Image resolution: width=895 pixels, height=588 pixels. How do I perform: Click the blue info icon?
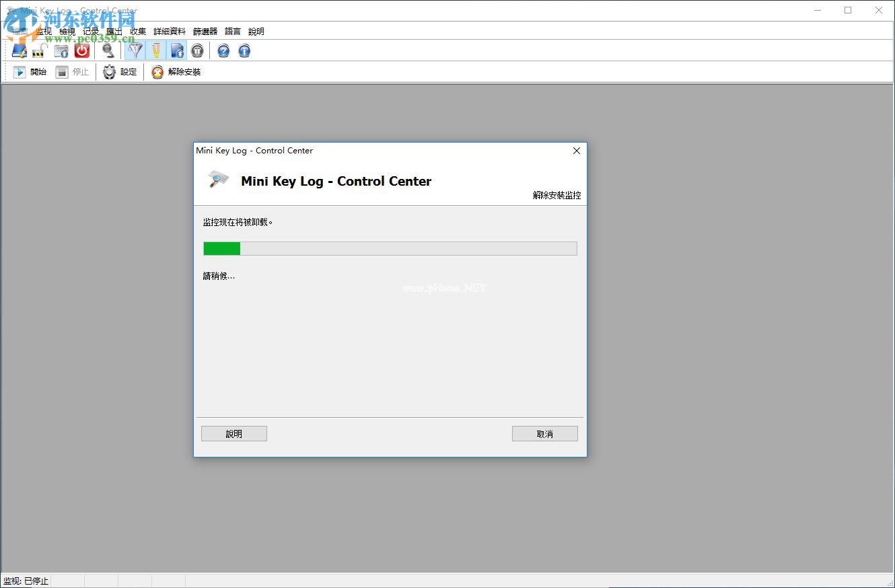point(244,50)
